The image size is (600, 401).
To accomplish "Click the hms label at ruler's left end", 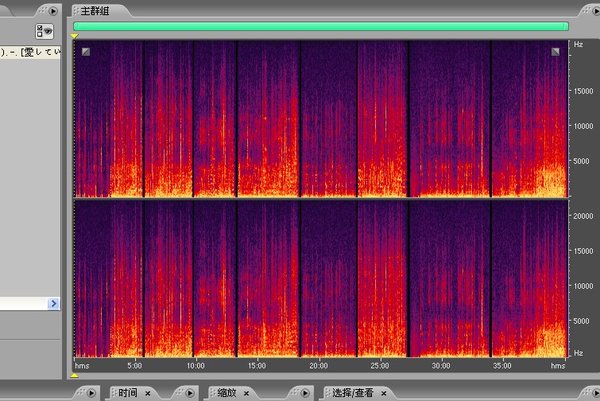I will pyautogui.click(x=82, y=366).
